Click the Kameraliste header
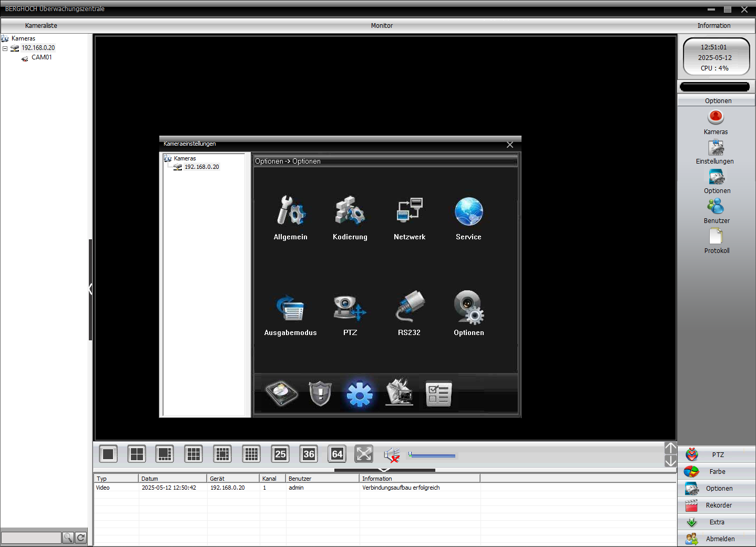Viewport: 756px width, 547px height. 41,25
